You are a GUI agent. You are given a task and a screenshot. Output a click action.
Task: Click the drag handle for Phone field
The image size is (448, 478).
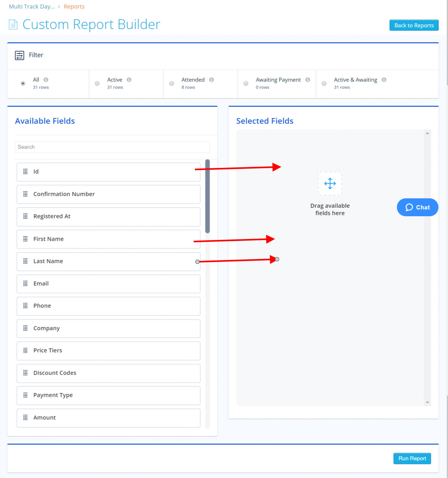25,306
